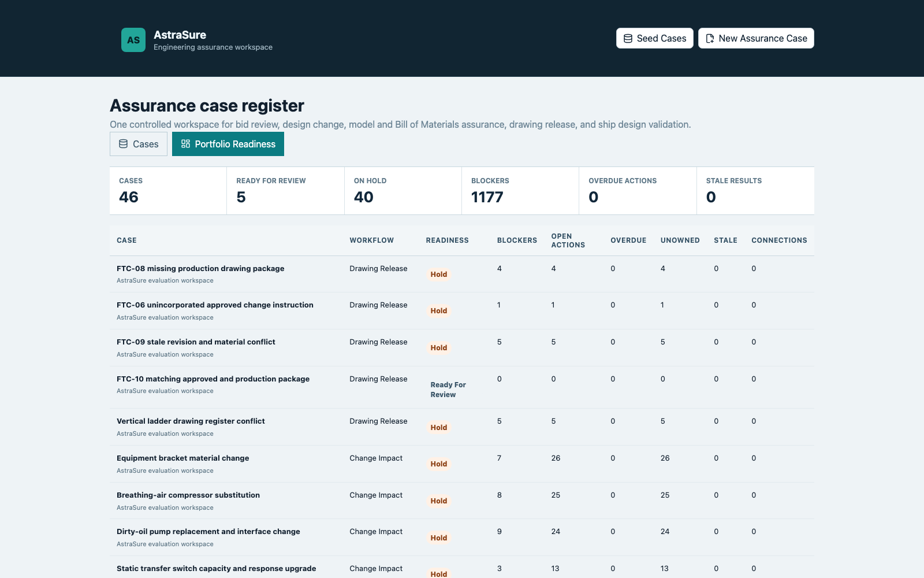Image resolution: width=924 pixels, height=578 pixels.
Task: Click the Hold badge for Dirty-oil pump case
Action: point(439,538)
